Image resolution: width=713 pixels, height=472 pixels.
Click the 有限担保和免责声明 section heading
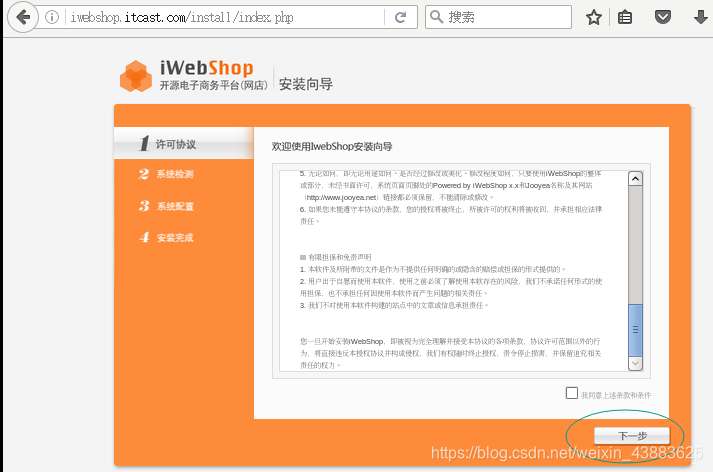340,257
